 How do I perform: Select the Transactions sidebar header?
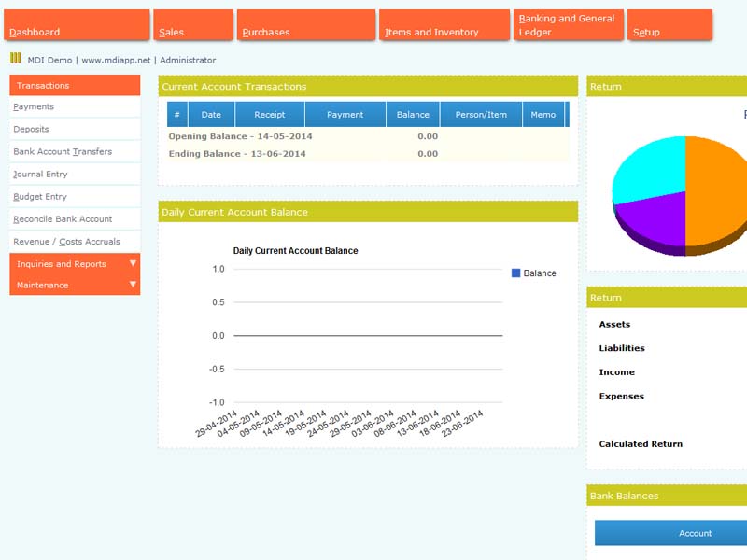pyautogui.click(x=75, y=86)
